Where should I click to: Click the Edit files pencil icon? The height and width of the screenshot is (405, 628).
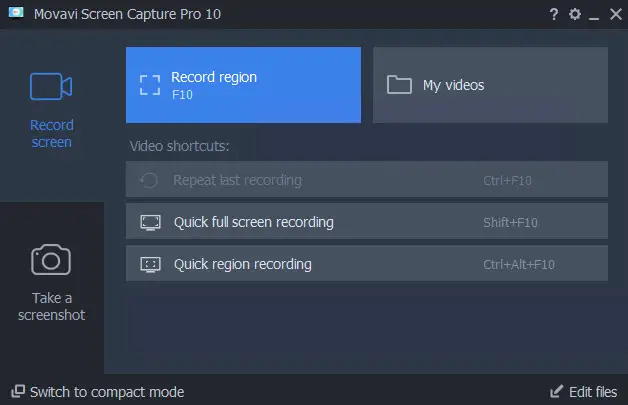[x=557, y=392]
